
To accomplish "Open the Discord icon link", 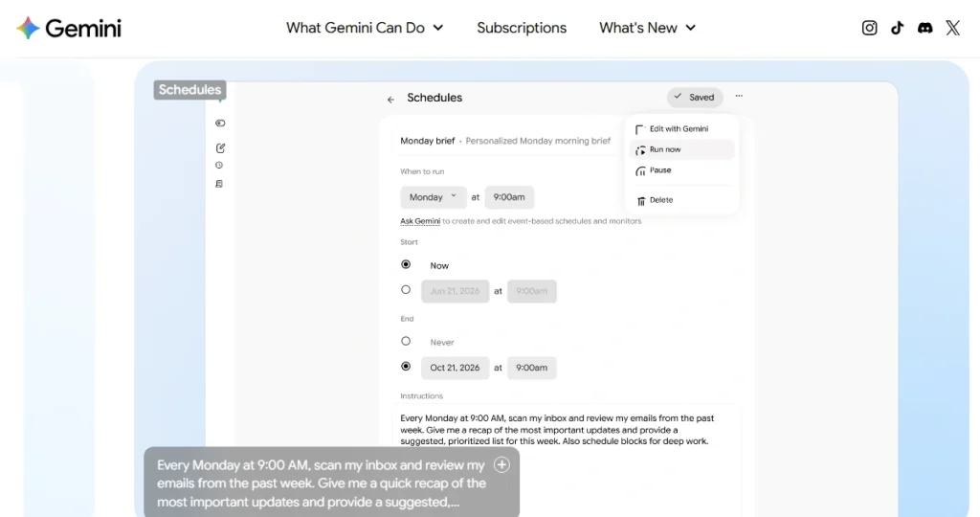I will point(925,28).
